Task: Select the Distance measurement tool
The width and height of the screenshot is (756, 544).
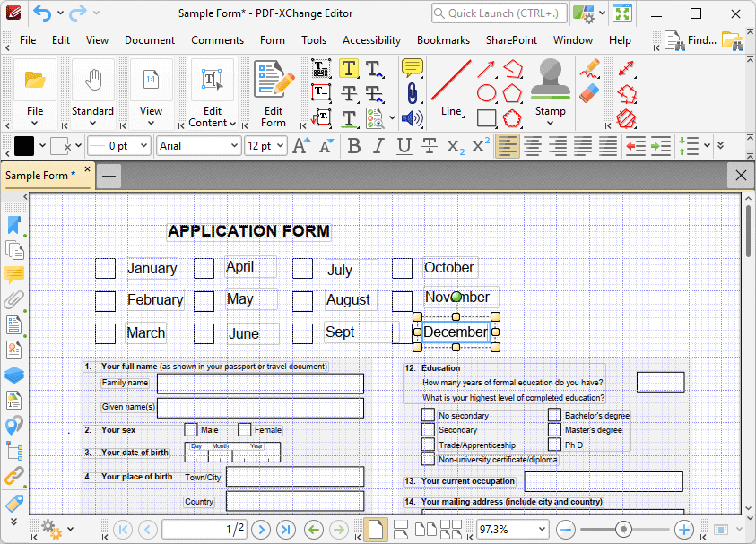Action: [626, 68]
